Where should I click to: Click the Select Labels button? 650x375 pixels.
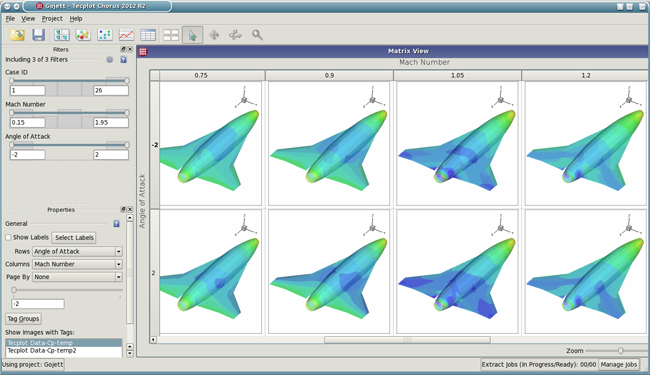[74, 237]
